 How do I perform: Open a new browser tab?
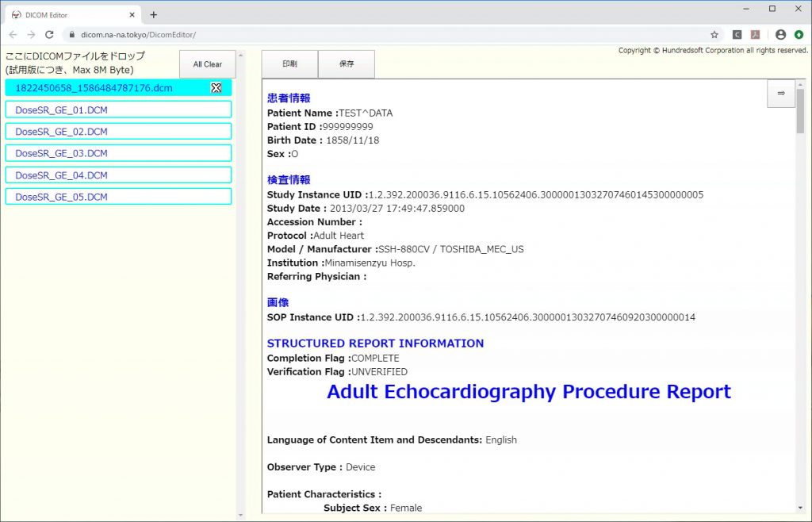[154, 14]
